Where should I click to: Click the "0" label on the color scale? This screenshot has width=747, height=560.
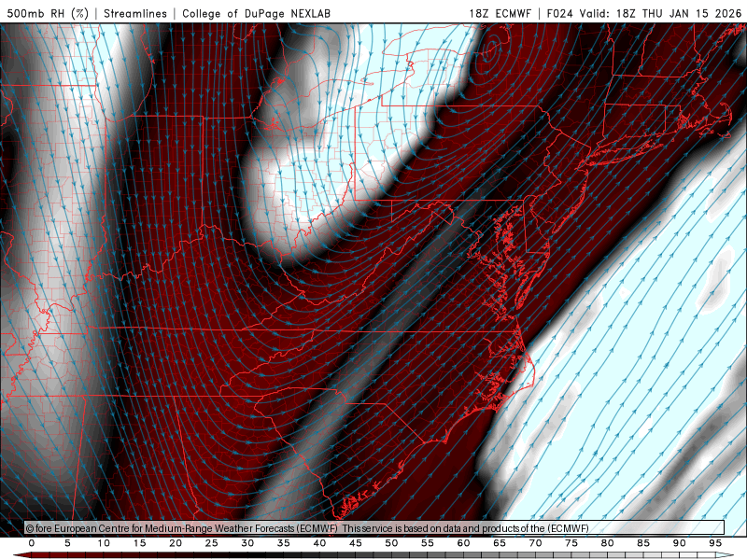[x=32, y=543]
